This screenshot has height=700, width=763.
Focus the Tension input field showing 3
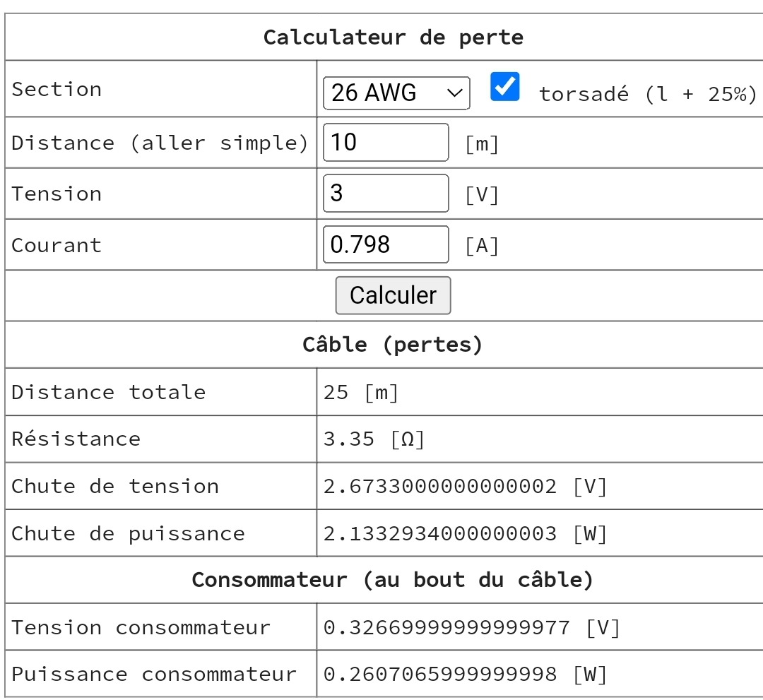click(385, 194)
